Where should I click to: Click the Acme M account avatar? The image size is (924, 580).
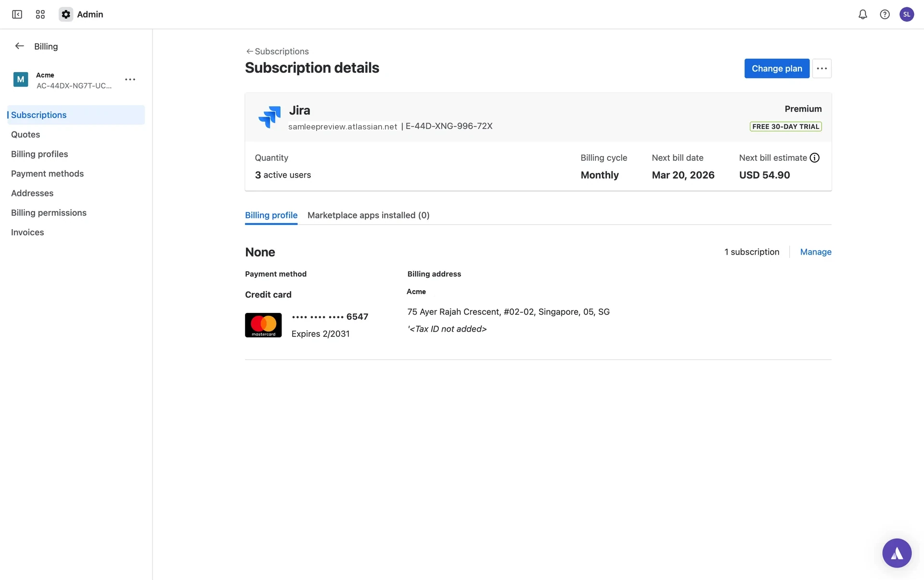point(21,79)
